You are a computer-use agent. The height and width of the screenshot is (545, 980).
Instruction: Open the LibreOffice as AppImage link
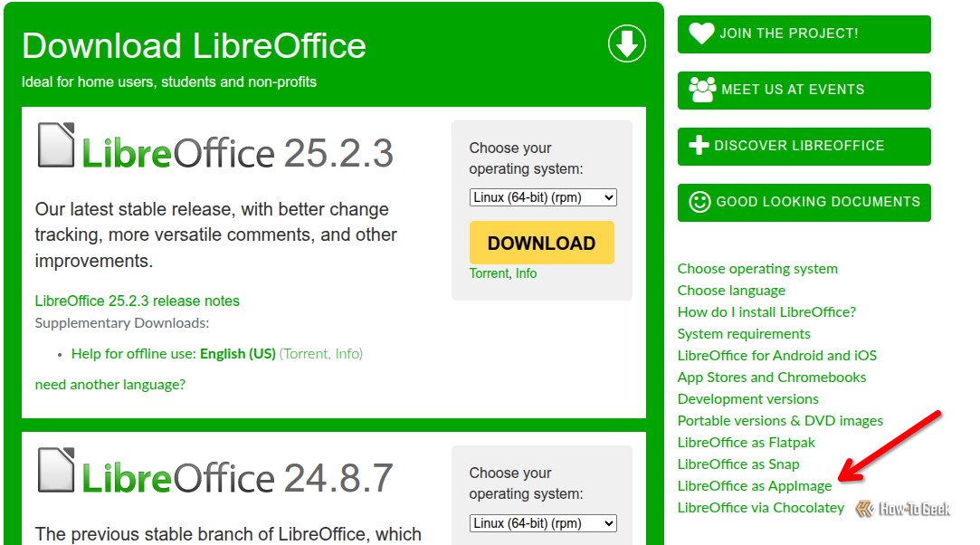click(755, 486)
